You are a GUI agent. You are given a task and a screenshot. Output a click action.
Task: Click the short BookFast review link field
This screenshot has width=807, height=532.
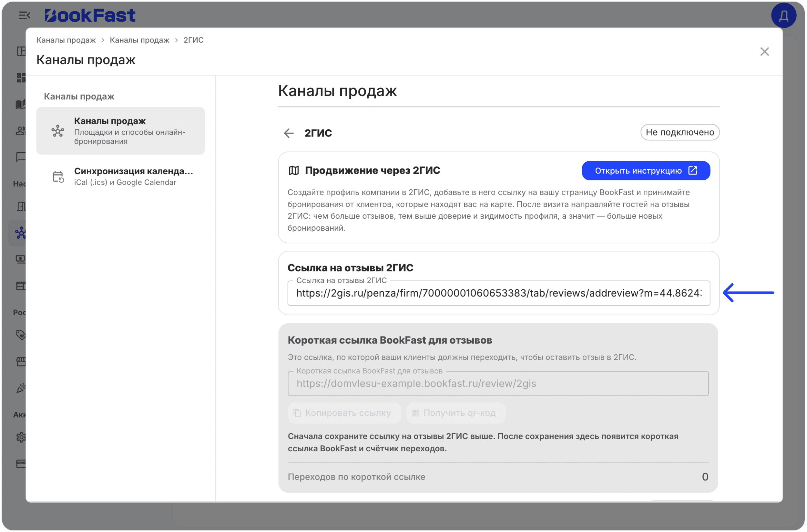point(498,383)
